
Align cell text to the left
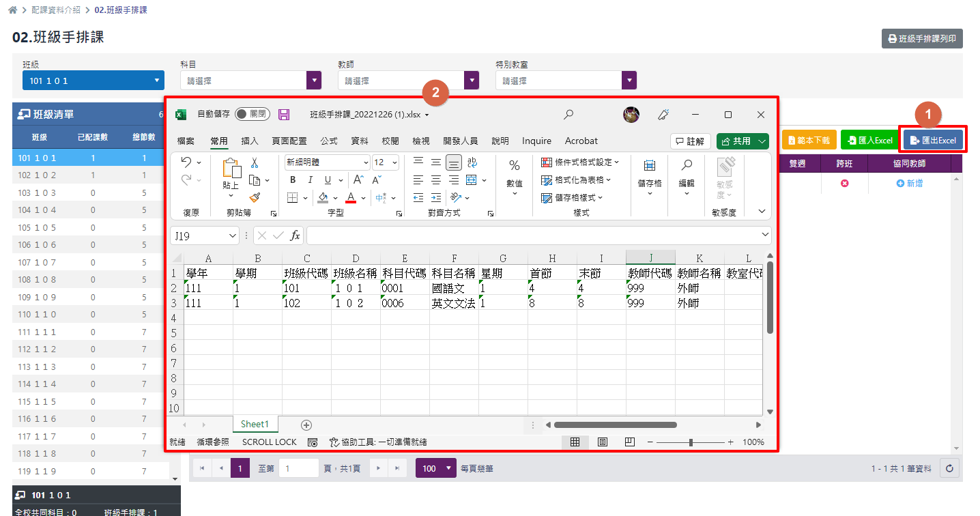[x=418, y=180]
